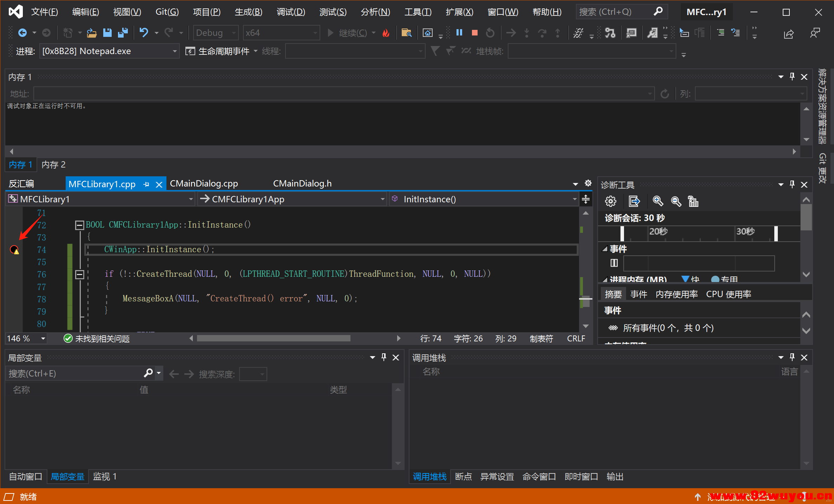This screenshot has height=504, width=834.
Task: Open the 调试(D) menu
Action: (x=290, y=12)
